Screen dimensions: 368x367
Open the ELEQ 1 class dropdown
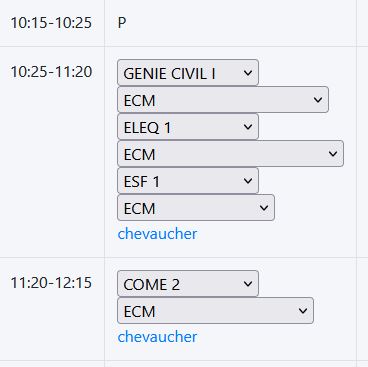188,127
